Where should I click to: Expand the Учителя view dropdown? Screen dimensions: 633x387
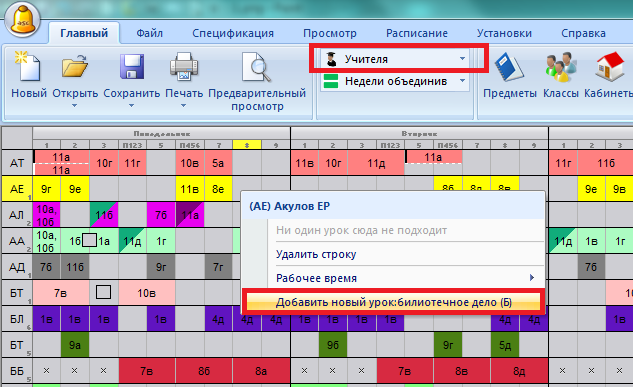[462, 59]
